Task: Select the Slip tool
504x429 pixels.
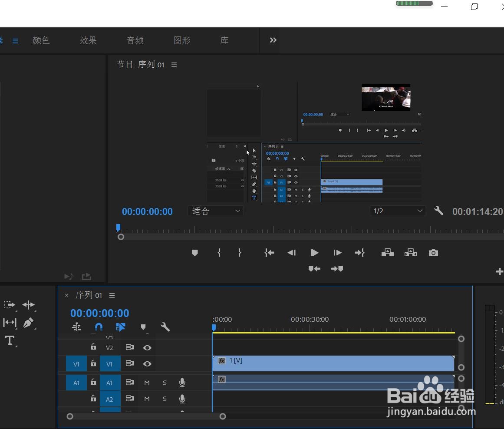Action: [10, 322]
